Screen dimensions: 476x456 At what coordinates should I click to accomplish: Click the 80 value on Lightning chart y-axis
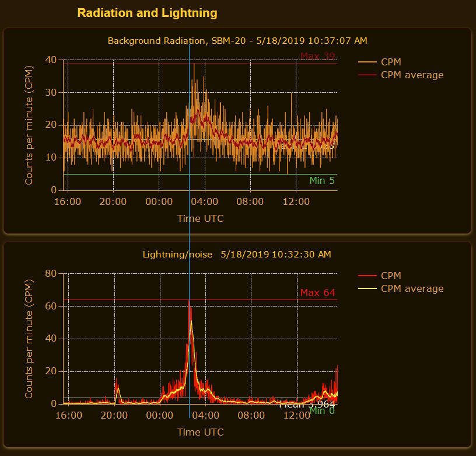pos(51,273)
